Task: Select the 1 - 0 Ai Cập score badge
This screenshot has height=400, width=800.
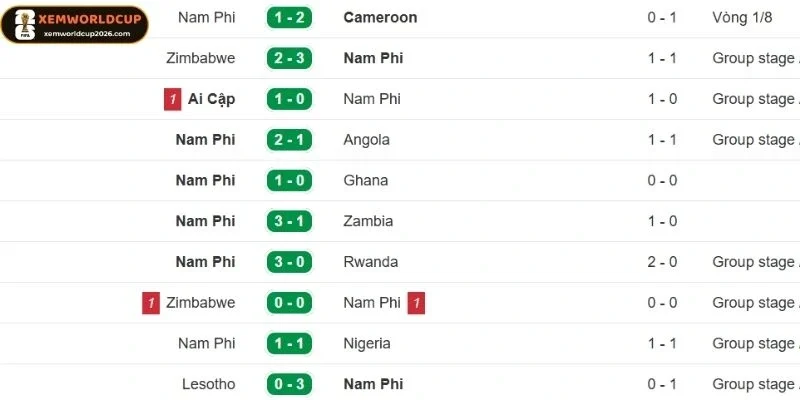Action: coord(290,99)
